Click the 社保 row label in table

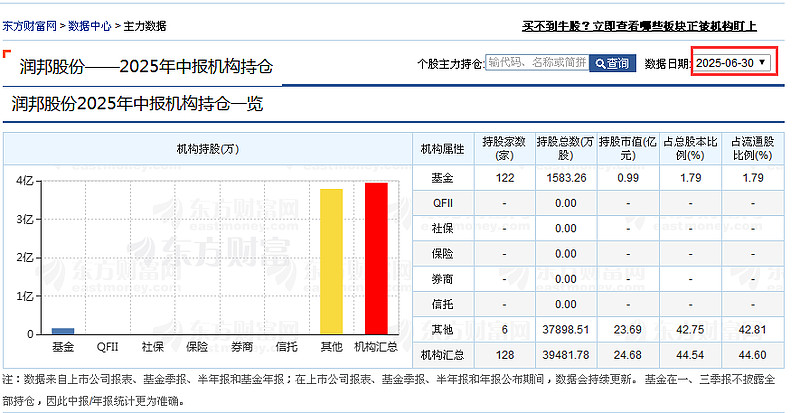point(442,228)
